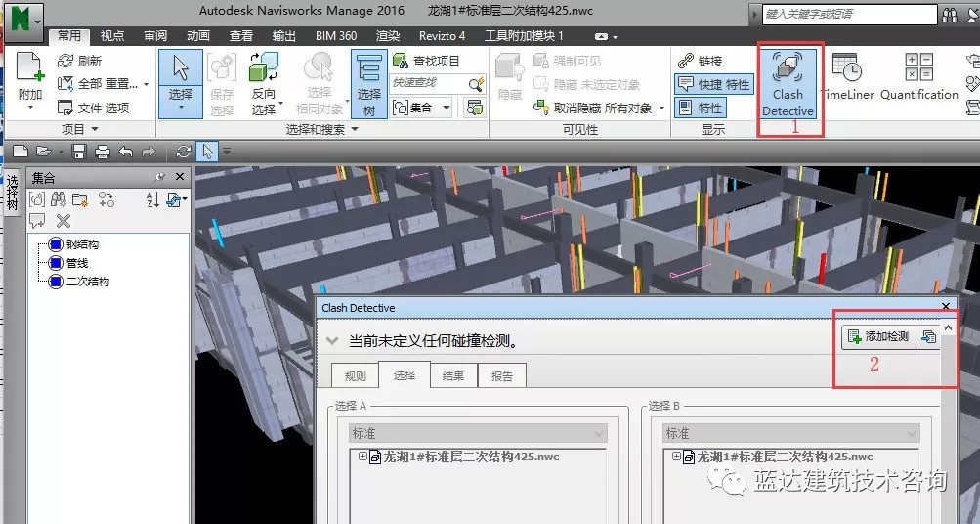Open the 结果 tab in Clash Detective
980x524 pixels.
pos(452,375)
